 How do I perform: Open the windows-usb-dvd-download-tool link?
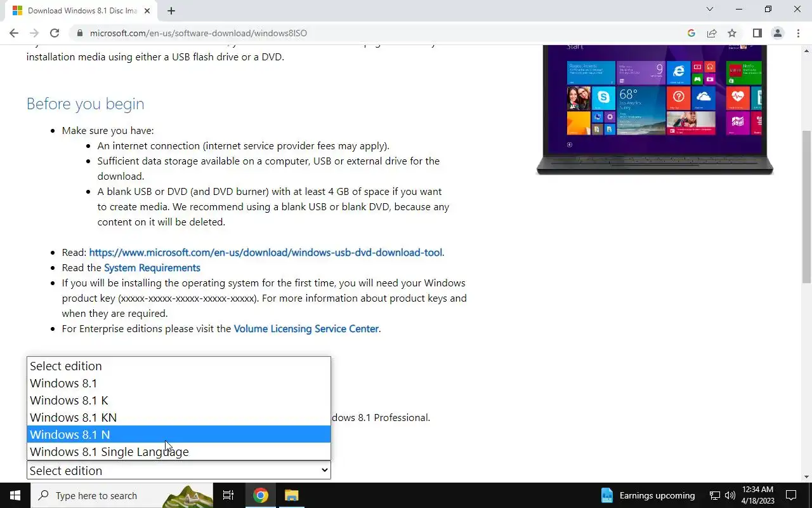(x=266, y=253)
